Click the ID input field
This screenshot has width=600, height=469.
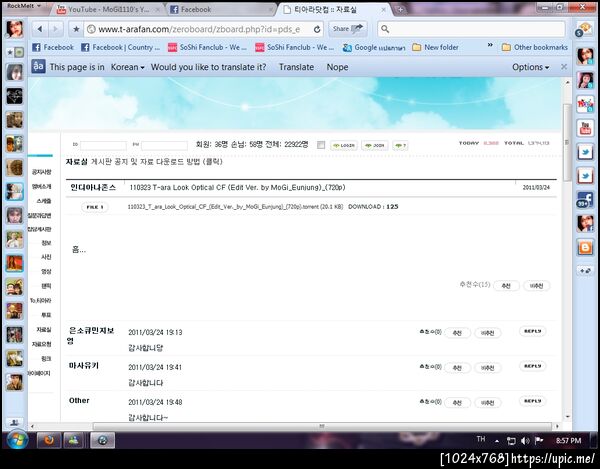103,145
